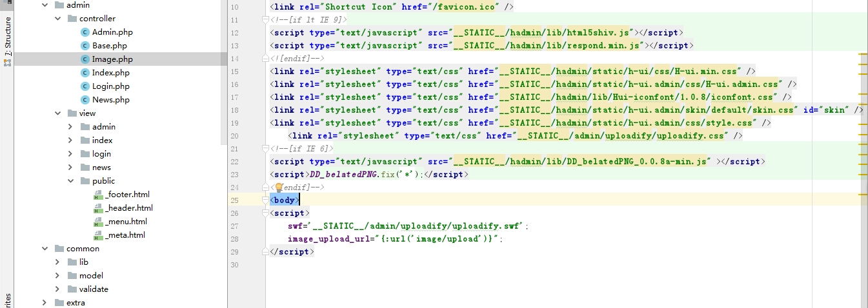Click the public folder icon
The height and width of the screenshot is (308, 868).
pyautogui.click(x=85, y=181)
